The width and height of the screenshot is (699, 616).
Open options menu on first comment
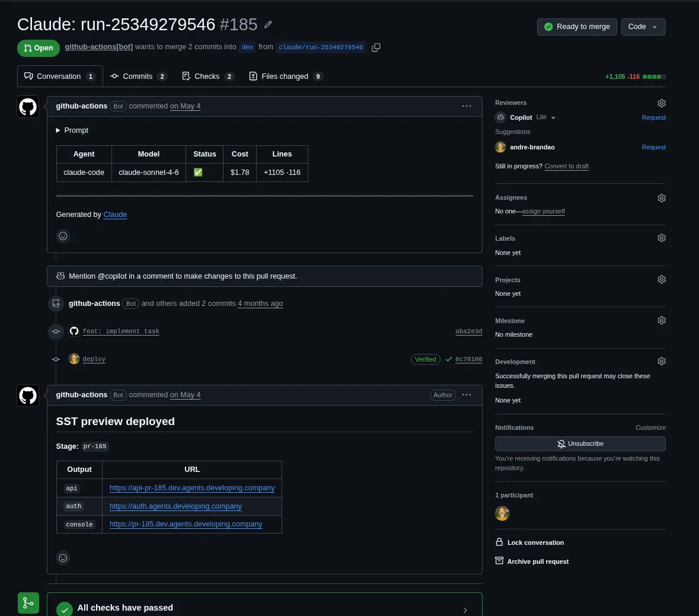coord(467,106)
